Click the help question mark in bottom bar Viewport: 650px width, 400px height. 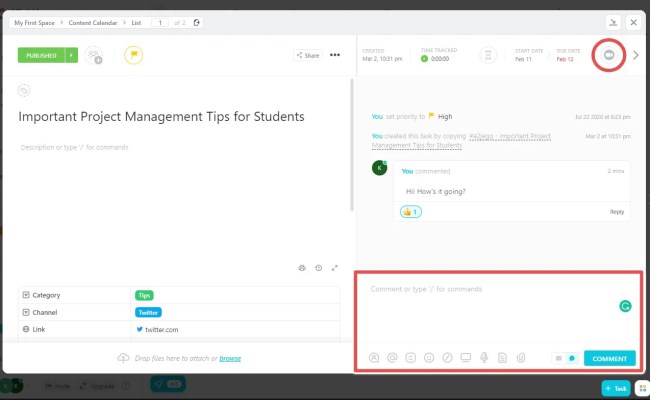(x=126, y=386)
